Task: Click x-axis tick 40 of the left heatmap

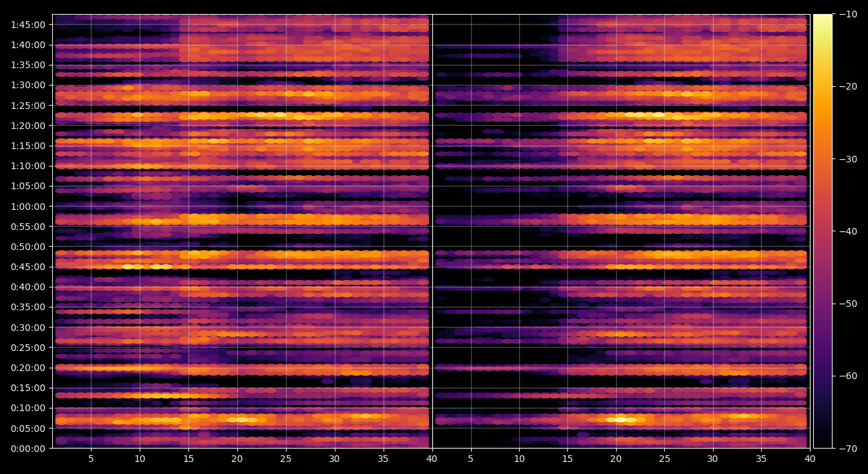Action: tap(432, 459)
